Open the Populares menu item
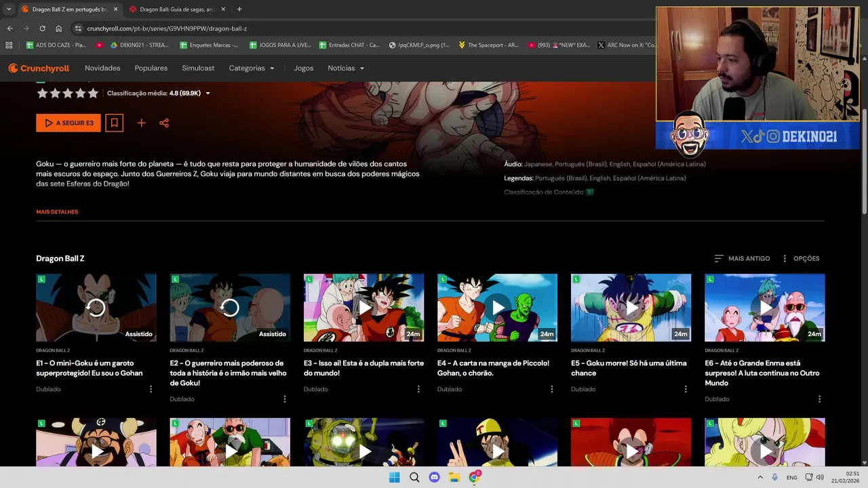This screenshot has height=488, width=868. click(151, 68)
